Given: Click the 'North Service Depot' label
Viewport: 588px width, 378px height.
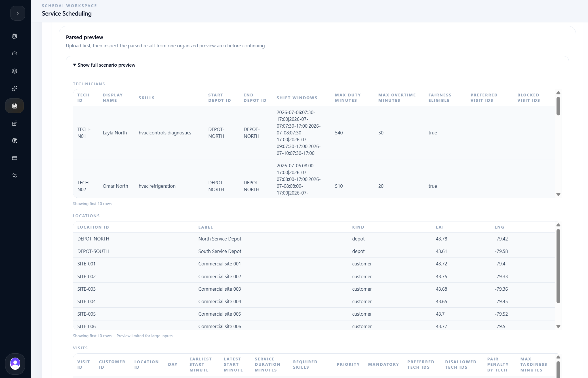Looking at the screenshot, I should tap(220, 239).
